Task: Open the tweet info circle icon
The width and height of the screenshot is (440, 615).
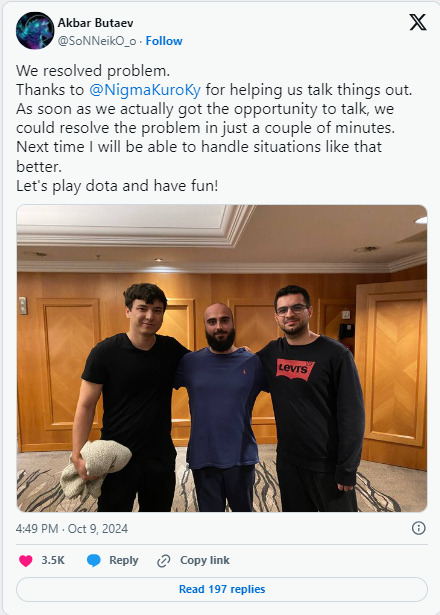Action: [x=418, y=528]
